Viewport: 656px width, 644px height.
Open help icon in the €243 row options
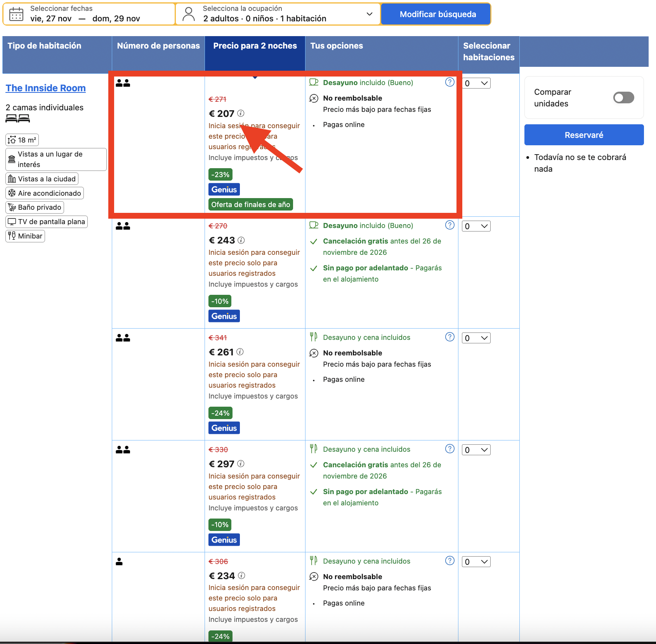coord(449,225)
